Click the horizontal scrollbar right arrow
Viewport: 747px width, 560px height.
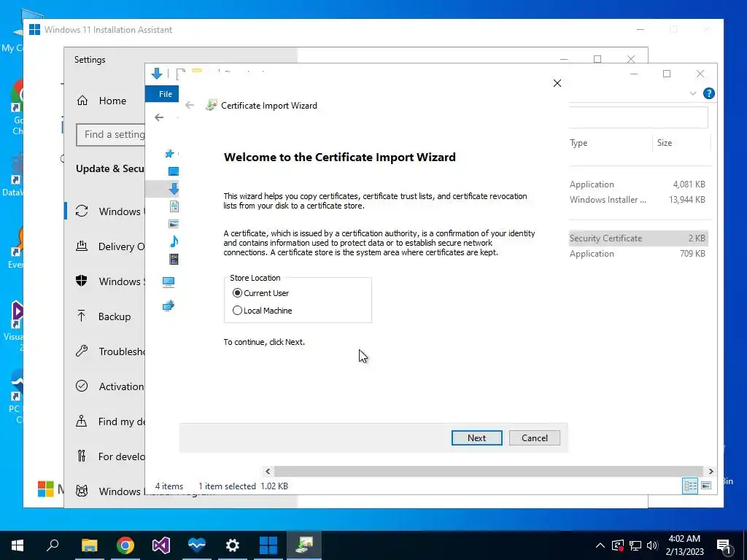point(711,471)
